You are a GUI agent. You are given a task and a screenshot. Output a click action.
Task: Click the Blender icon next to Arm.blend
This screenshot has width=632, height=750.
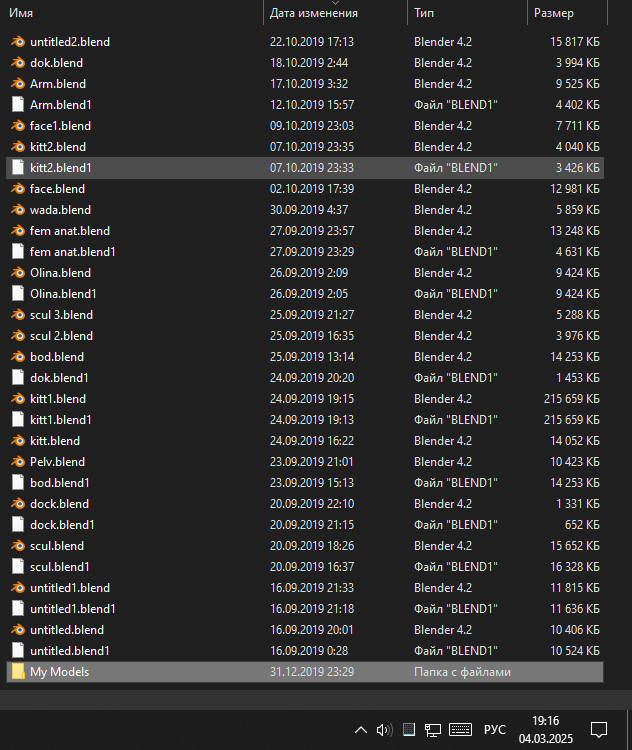coord(18,84)
